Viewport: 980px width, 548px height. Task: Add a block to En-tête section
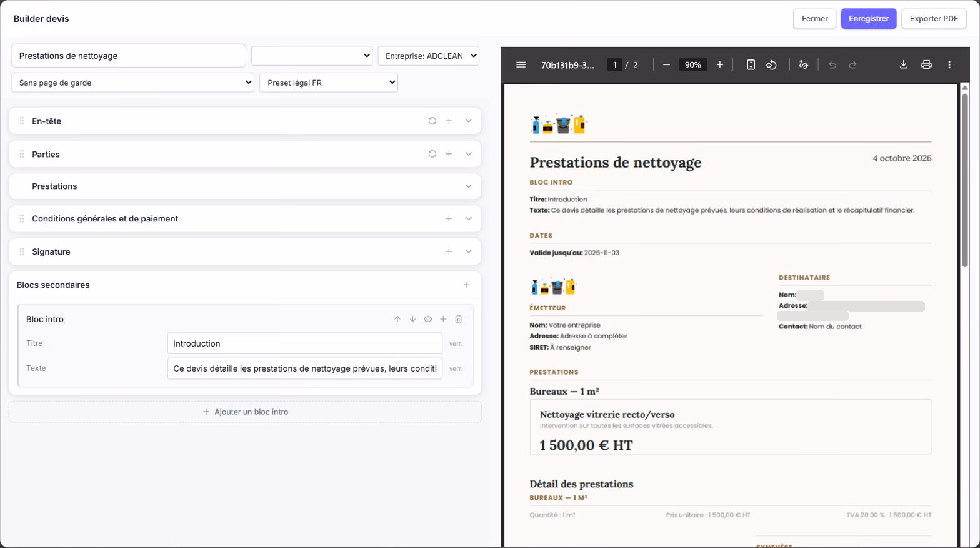[x=449, y=121]
